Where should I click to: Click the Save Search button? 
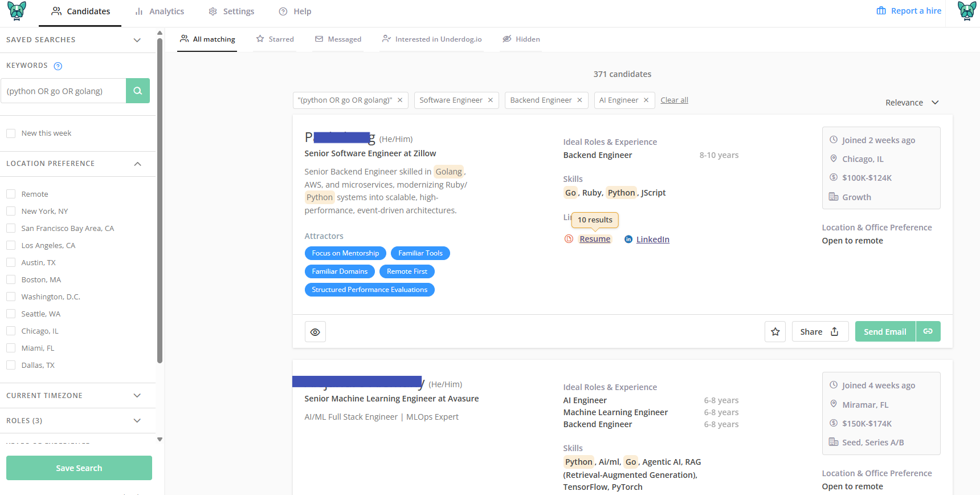(x=79, y=468)
